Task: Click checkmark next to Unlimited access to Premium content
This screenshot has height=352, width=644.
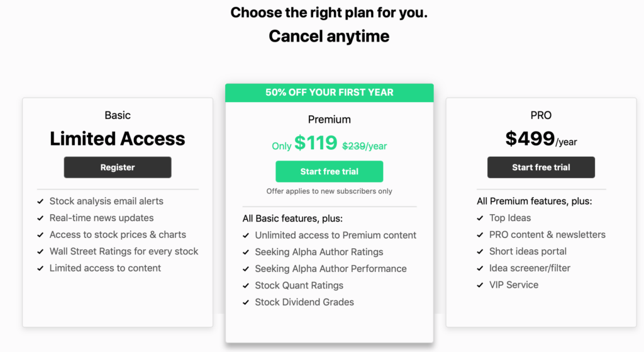Action: coord(246,236)
